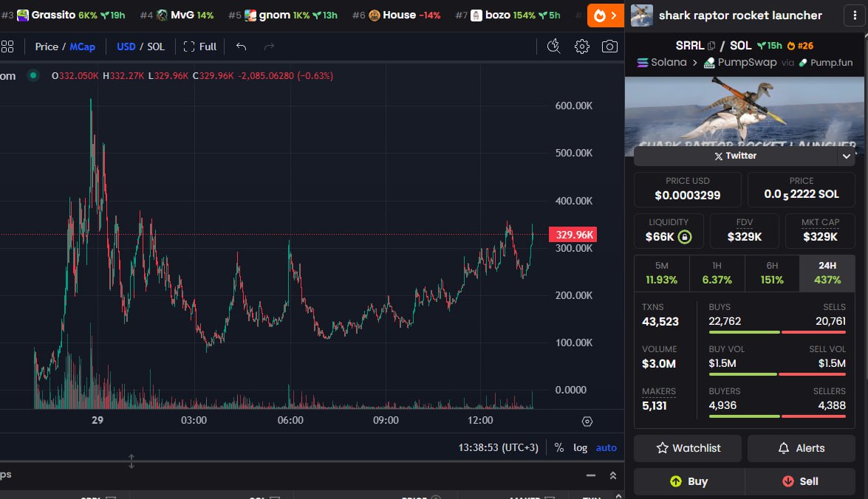Click the buyers versus sellers ratio bar

point(777,416)
